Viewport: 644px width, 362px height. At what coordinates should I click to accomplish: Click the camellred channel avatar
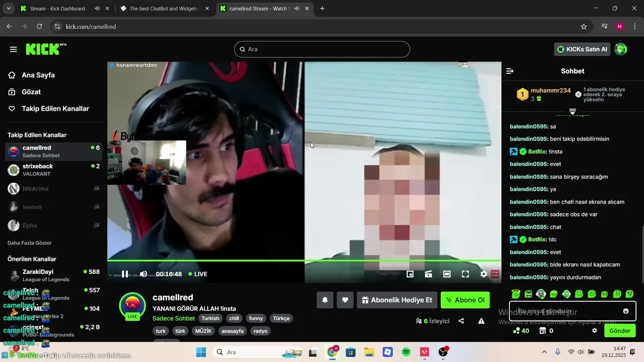tap(132, 305)
